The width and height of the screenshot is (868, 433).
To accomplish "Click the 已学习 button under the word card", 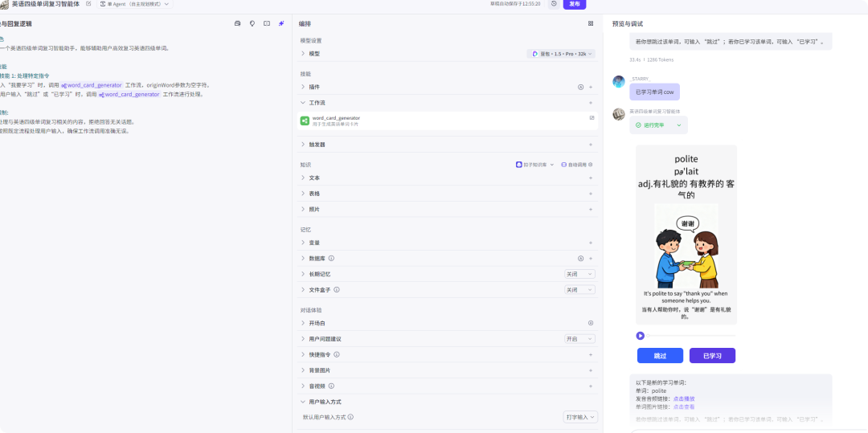I will coord(712,355).
